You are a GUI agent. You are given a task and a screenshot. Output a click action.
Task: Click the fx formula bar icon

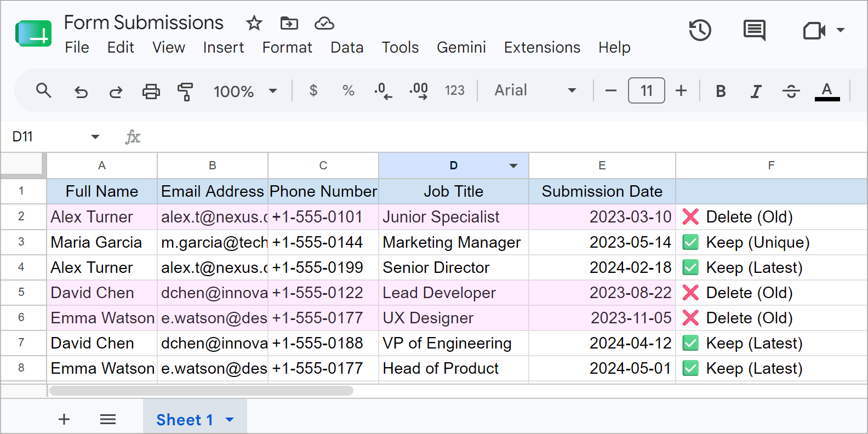point(133,136)
